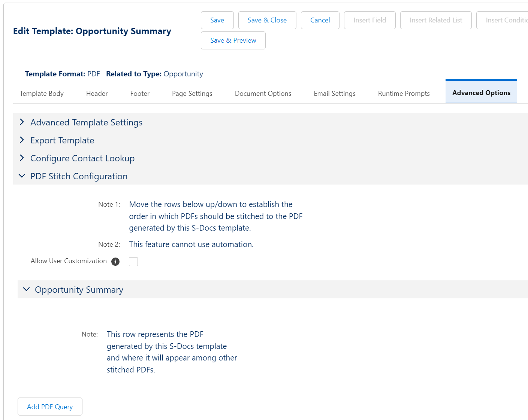Click the Save & Preview button
The width and height of the screenshot is (528, 420).
pos(233,40)
